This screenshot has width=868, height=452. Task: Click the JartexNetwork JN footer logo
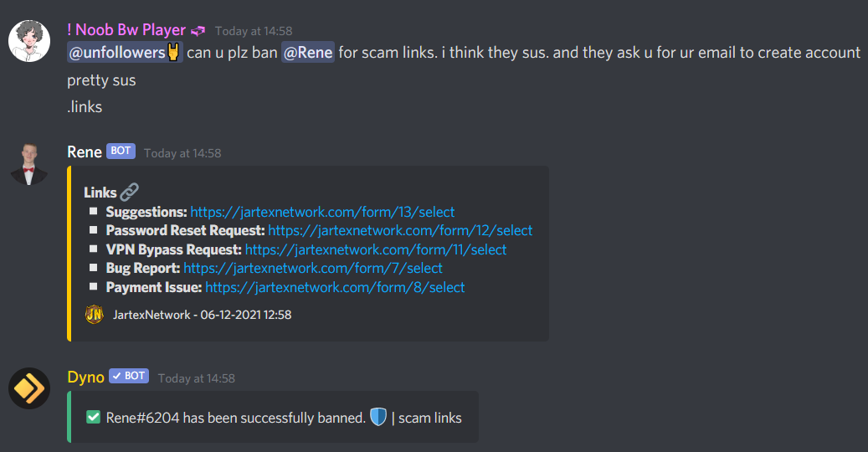tap(94, 314)
